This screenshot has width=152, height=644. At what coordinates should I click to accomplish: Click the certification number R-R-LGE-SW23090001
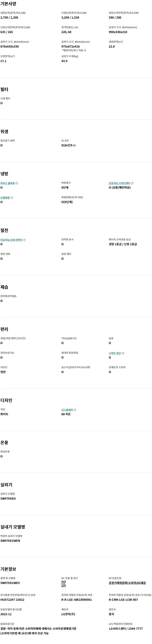(77, 600)
